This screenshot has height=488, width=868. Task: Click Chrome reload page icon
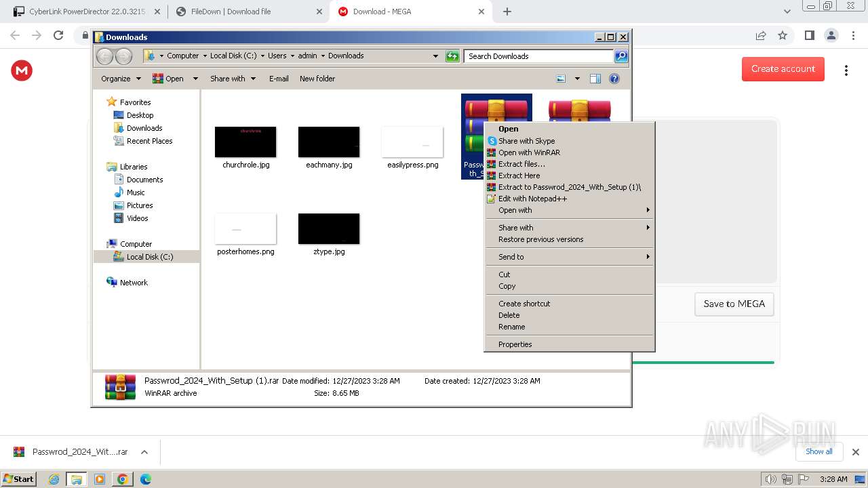pyautogui.click(x=58, y=36)
